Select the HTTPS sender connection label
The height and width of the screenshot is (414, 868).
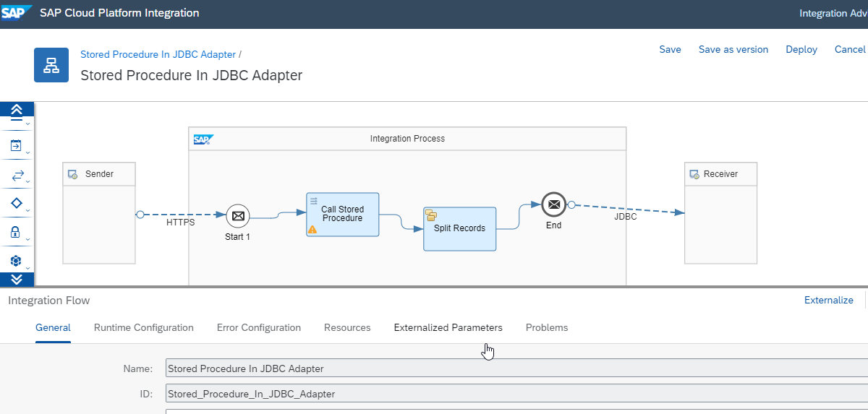[181, 223]
